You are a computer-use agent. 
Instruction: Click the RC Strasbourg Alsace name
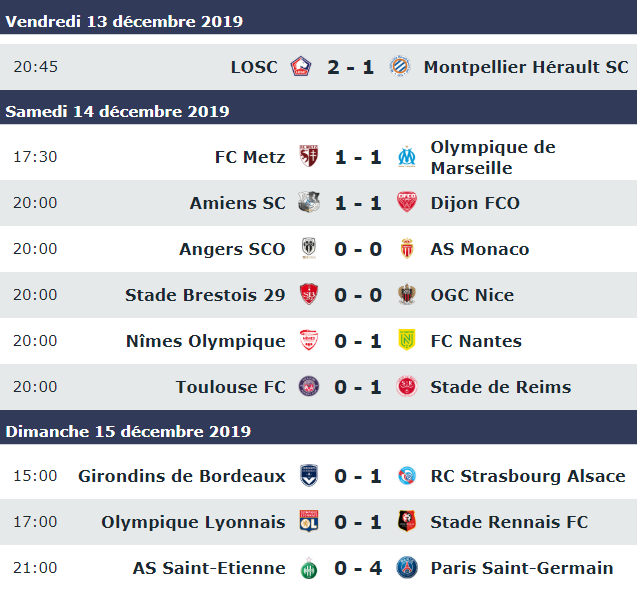[x=528, y=476]
